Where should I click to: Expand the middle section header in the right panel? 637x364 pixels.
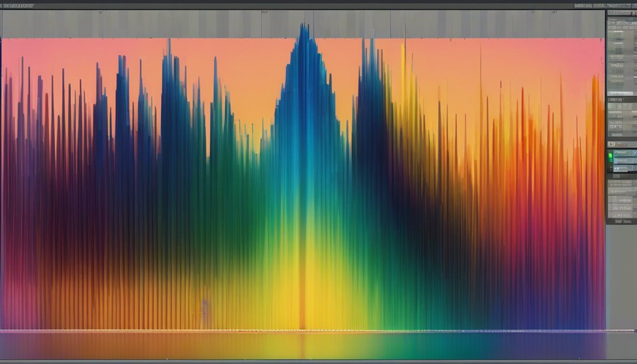[615, 99]
